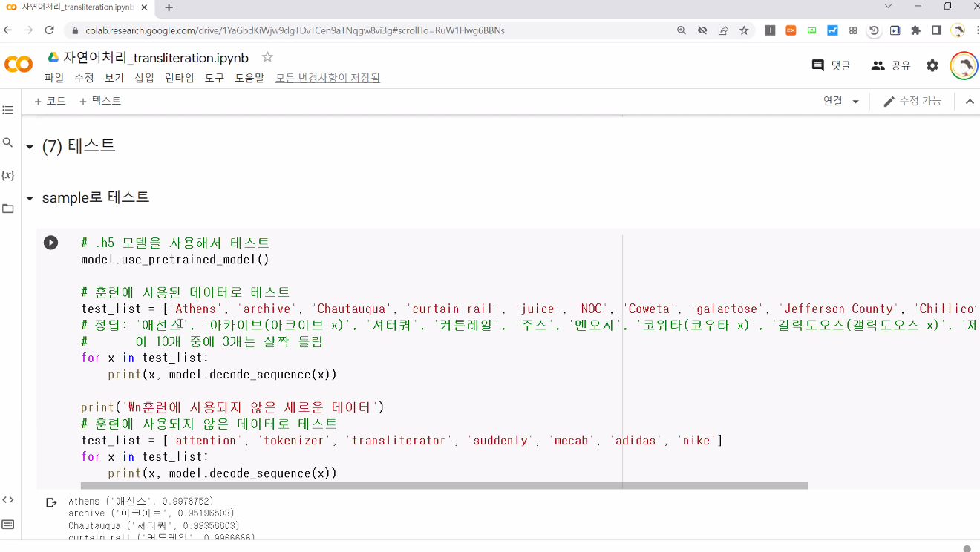The width and height of the screenshot is (980, 552).
Task: Click the comment # .h5 모델을 사용해서 테스트
Action: 175,243
